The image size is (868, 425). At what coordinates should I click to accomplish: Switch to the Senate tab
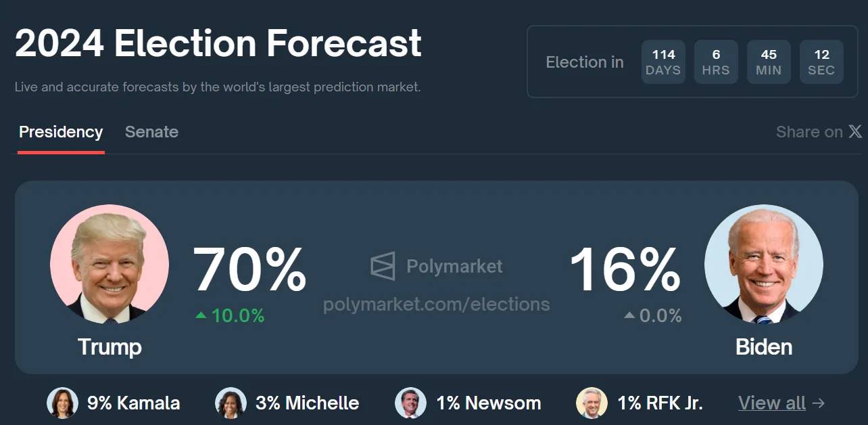[x=151, y=132]
